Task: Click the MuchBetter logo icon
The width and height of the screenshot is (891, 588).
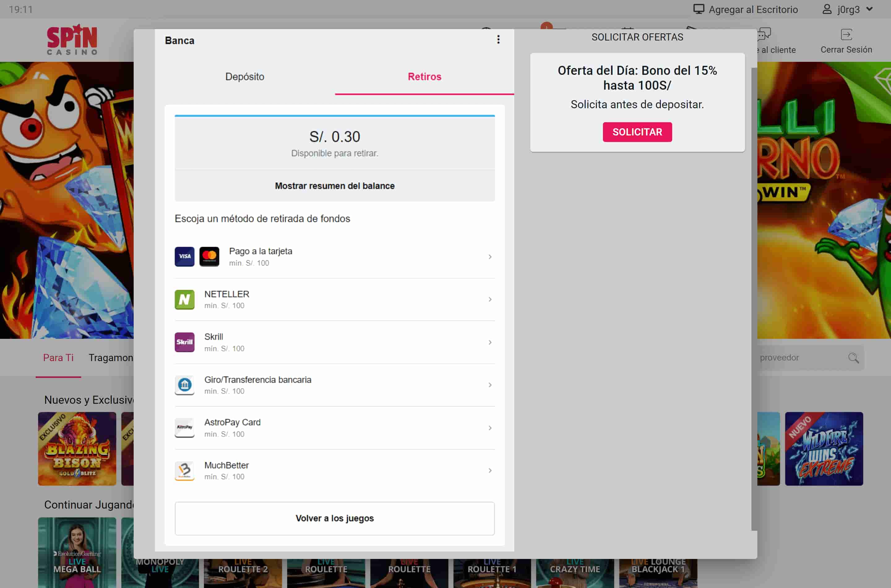Action: (184, 470)
